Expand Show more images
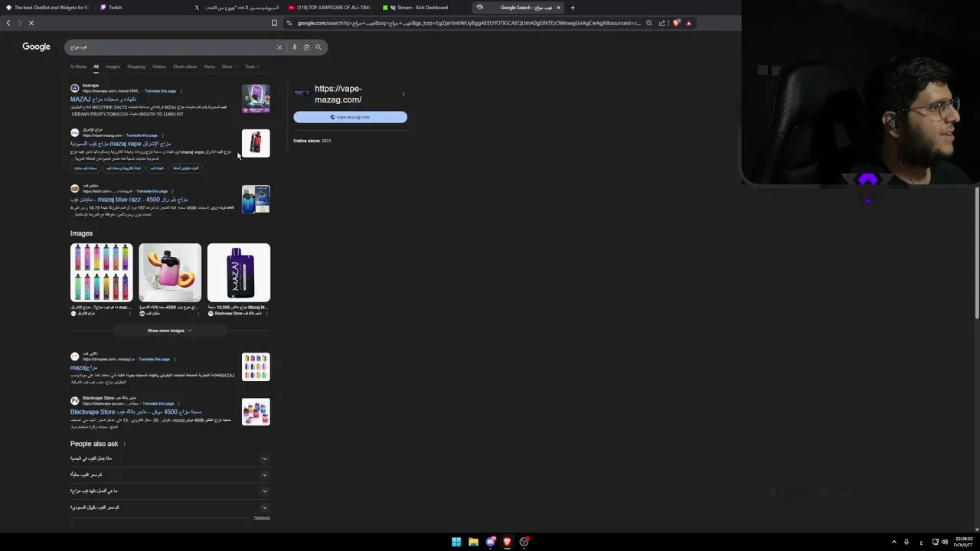The width and height of the screenshot is (980, 551). 169,331
